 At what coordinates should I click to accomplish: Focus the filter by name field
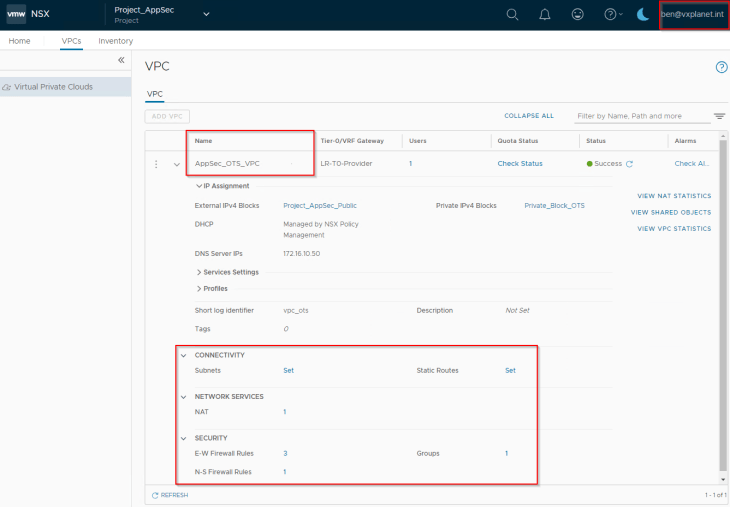[642, 116]
